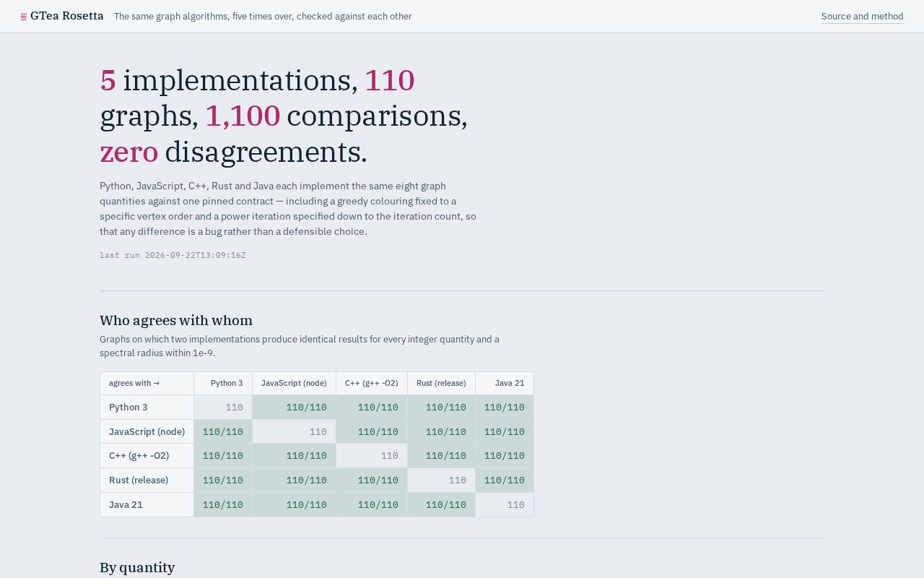Select the JavaScript (node) column header
This screenshot has height=578, width=924.
click(294, 384)
